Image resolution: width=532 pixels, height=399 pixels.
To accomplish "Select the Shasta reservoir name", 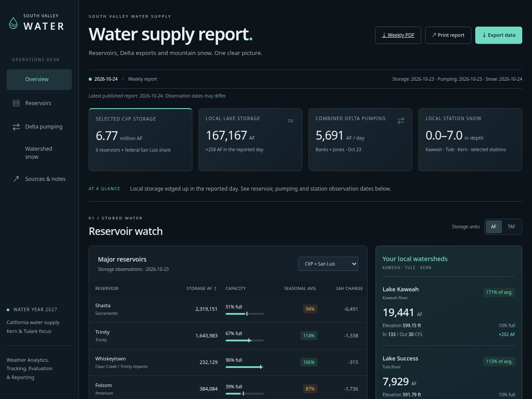I will (x=103, y=305).
